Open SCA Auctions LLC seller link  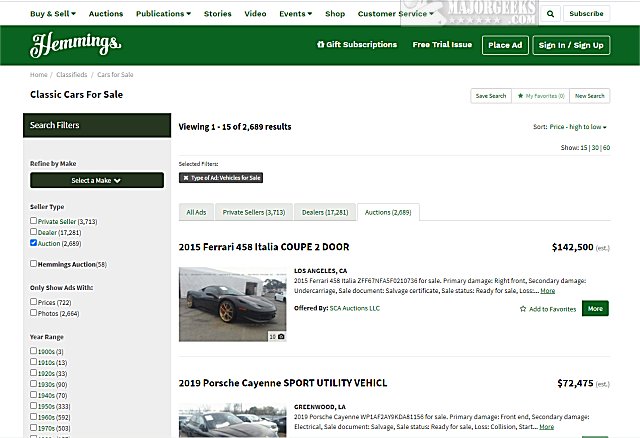354,308
